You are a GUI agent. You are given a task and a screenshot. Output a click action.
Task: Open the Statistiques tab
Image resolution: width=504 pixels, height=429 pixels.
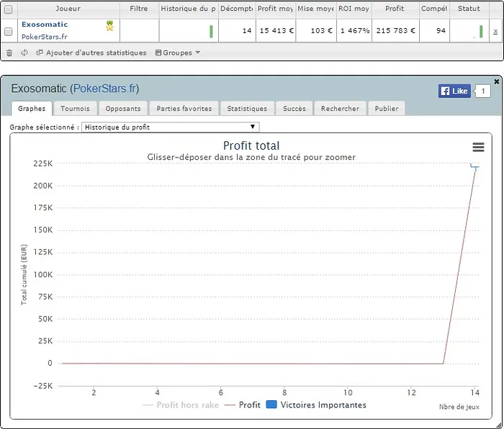point(246,109)
